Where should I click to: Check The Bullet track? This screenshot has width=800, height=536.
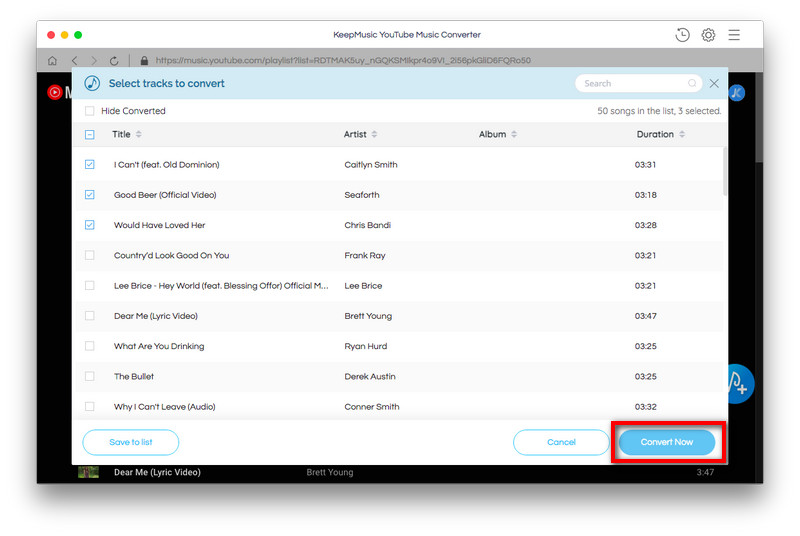click(89, 376)
